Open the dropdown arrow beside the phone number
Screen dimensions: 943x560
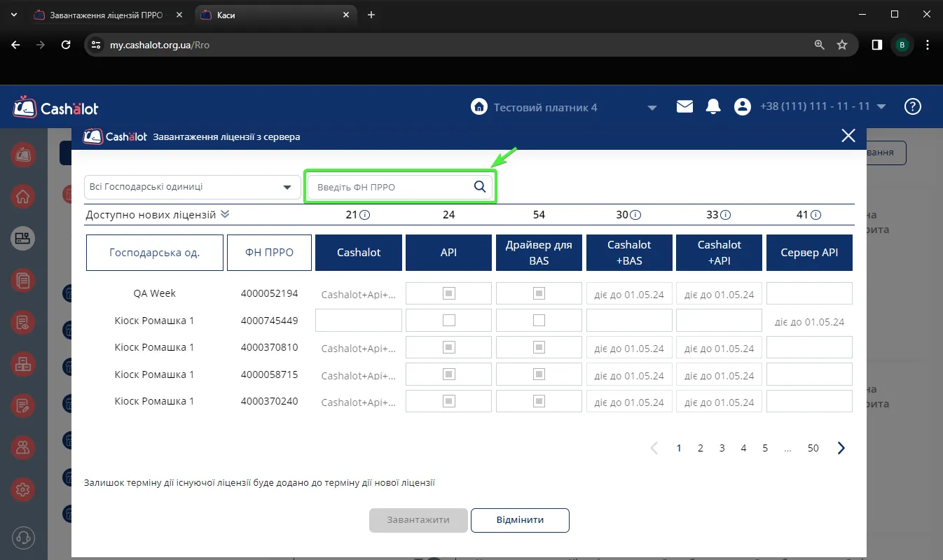click(881, 107)
